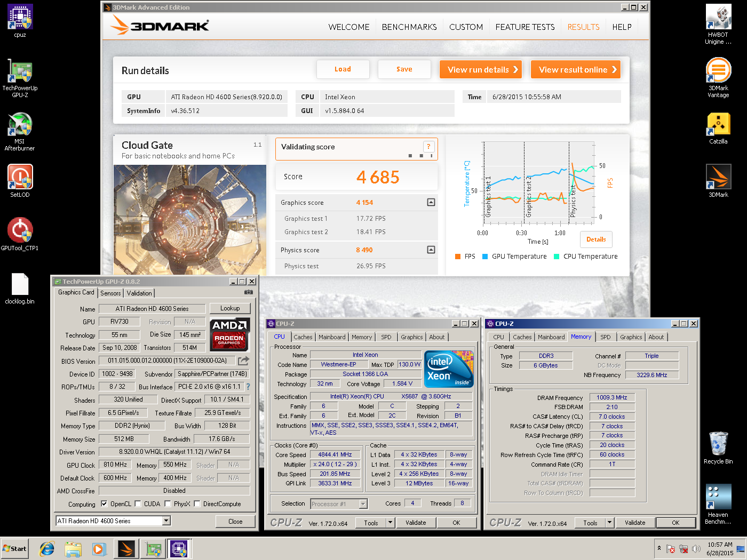The width and height of the screenshot is (747, 560).
Task: Open Internet Explorer from the taskbar
Action: click(x=47, y=548)
